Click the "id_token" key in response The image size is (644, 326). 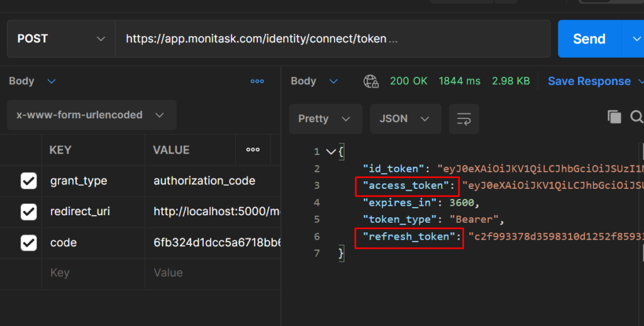point(394,169)
